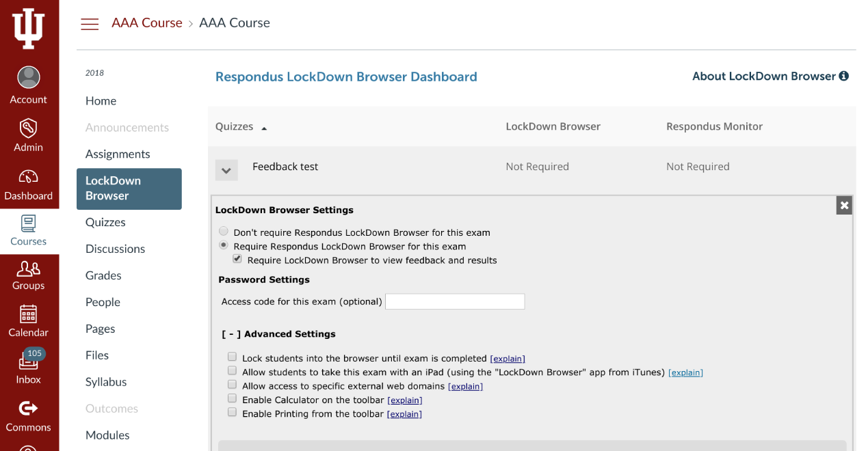Screen dimensions: 868x451
Task: Click Not Required under LockDown Browser column
Action: click(x=537, y=167)
